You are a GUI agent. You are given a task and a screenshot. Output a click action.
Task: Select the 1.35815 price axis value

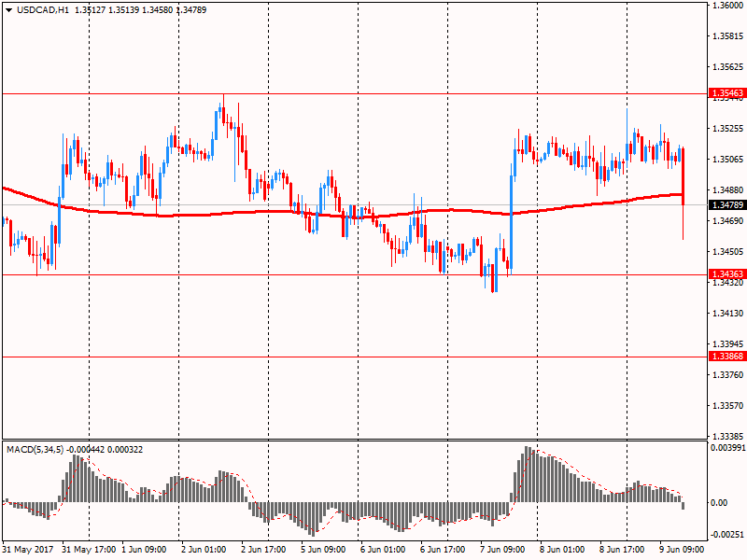[x=728, y=36]
